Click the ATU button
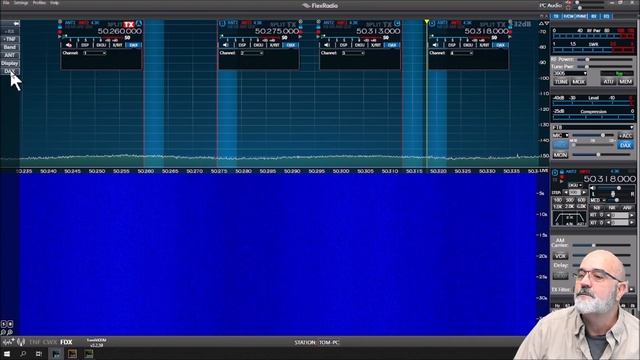The height and width of the screenshot is (360, 640). (x=608, y=82)
